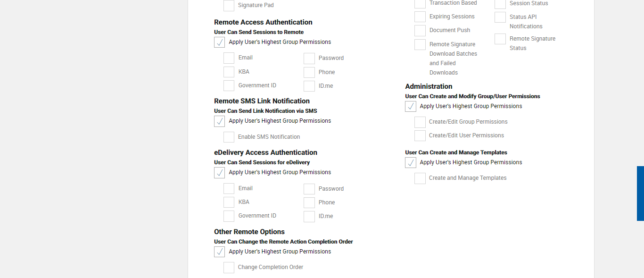Tick KBA under Remote Access Authentication
Screen dimensions: 644x278
click(229, 72)
